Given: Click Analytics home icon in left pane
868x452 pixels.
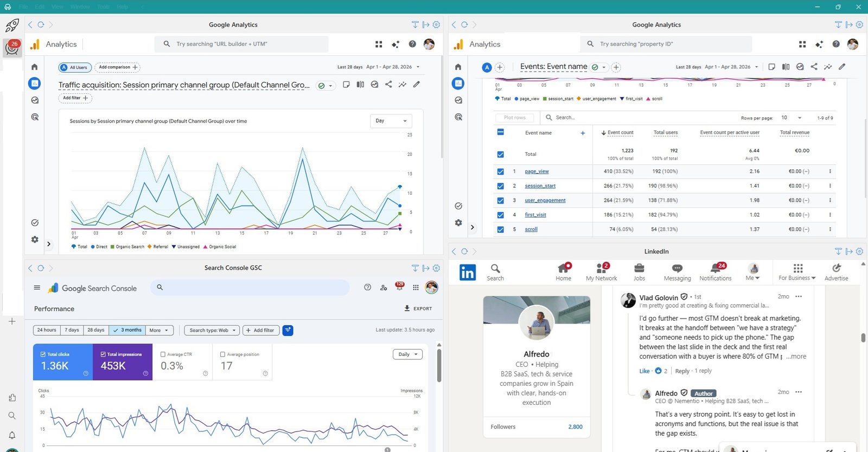Looking at the screenshot, I should click(x=35, y=67).
